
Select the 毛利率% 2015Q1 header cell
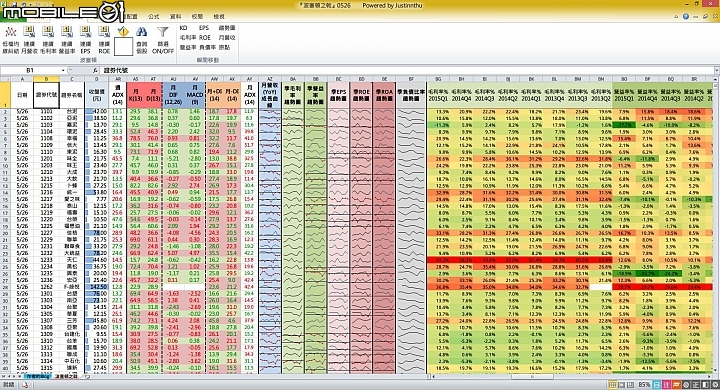[438, 95]
